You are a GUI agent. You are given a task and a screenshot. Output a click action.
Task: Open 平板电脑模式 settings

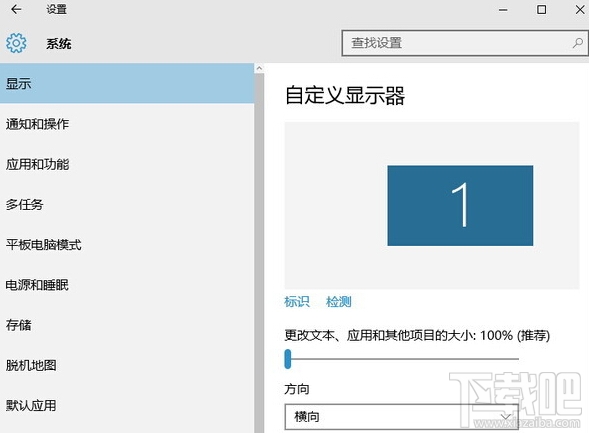point(127,244)
